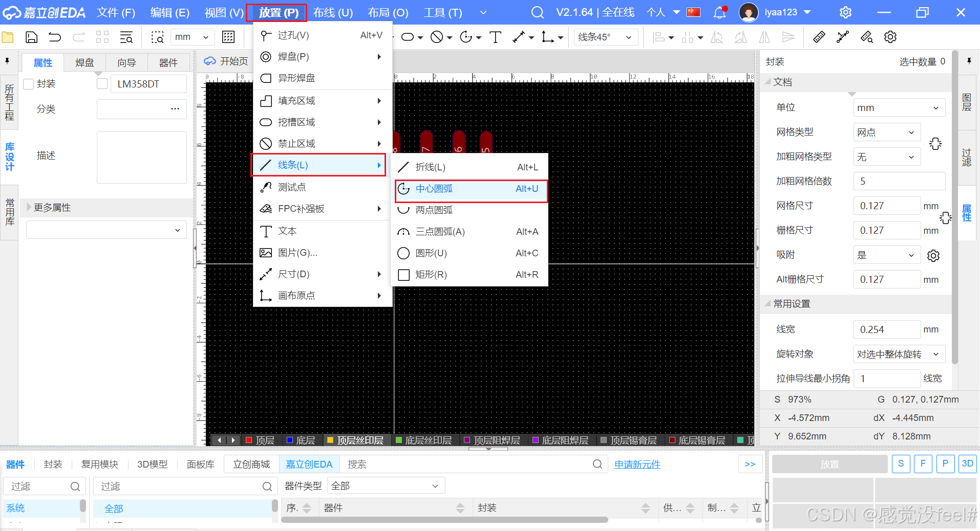Open the 焊盘(P) submenu
The image size is (980, 531).
point(322,57)
